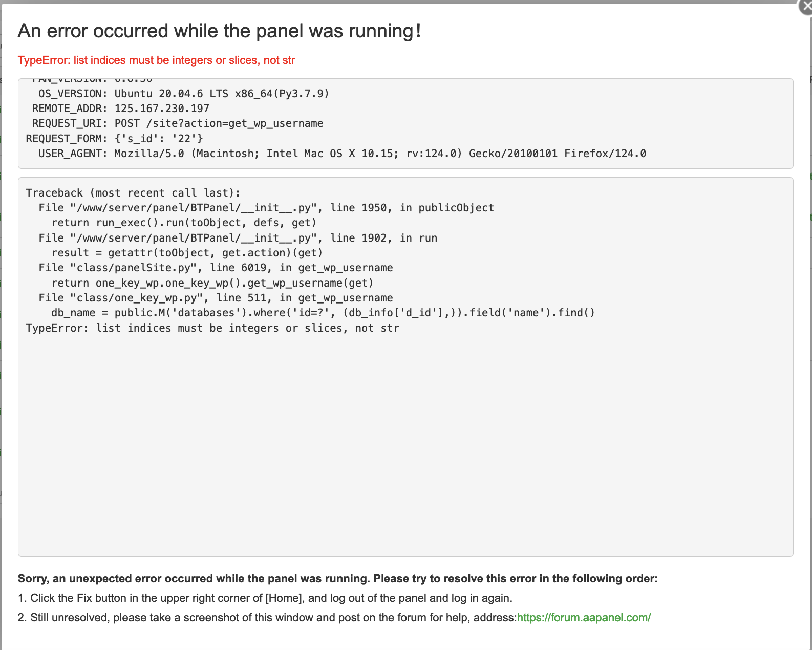The image size is (812, 650).
Task: Click the bold "Sorry, an unexpected error" text
Action: [337, 579]
